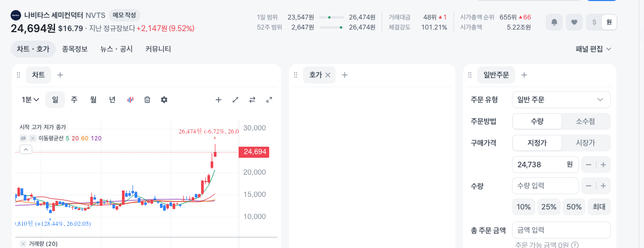Select the weekly 주 chart interval

[x=74, y=100]
